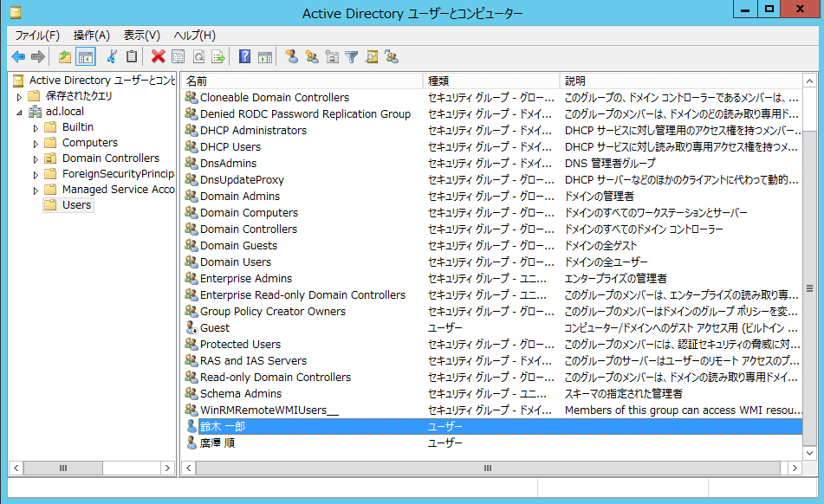Expand the ForeignSecurityPrincipals node
Image resolution: width=824 pixels, height=504 pixels.
[x=36, y=175]
